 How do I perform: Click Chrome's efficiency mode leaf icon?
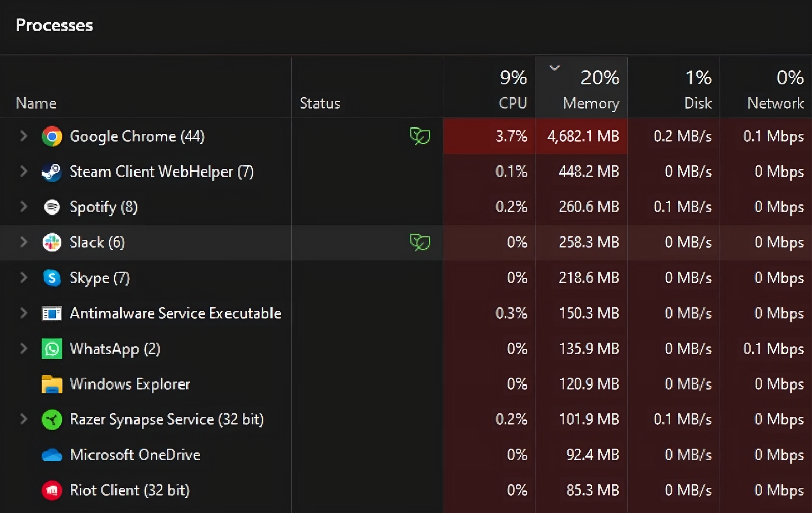pos(420,136)
